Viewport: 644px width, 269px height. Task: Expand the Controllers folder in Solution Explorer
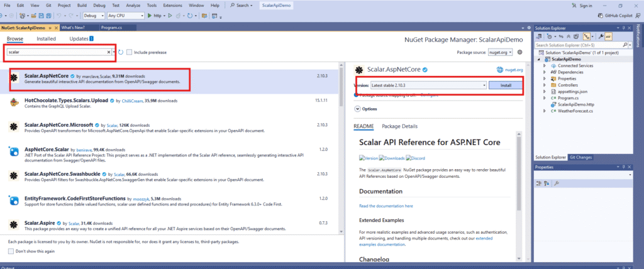544,85
